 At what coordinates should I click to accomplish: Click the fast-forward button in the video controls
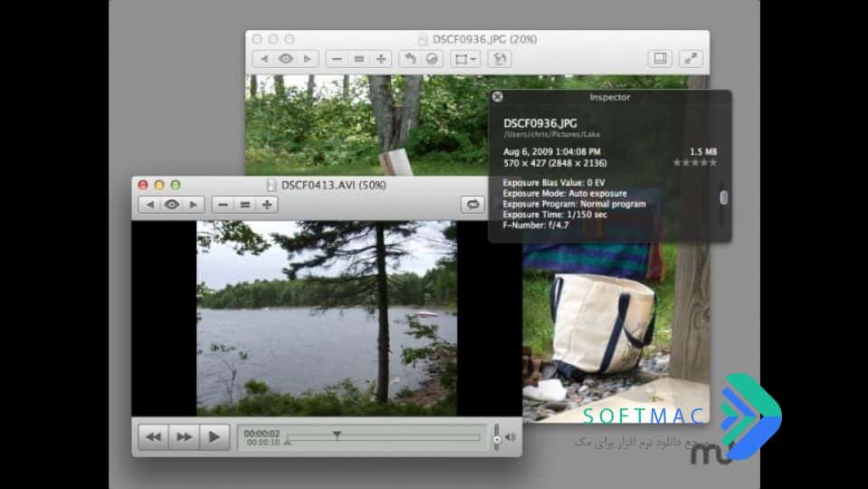pos(184,437)
